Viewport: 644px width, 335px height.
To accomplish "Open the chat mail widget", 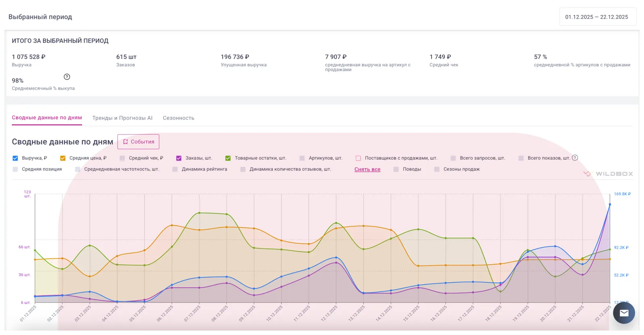I will [x=624, y=313].
